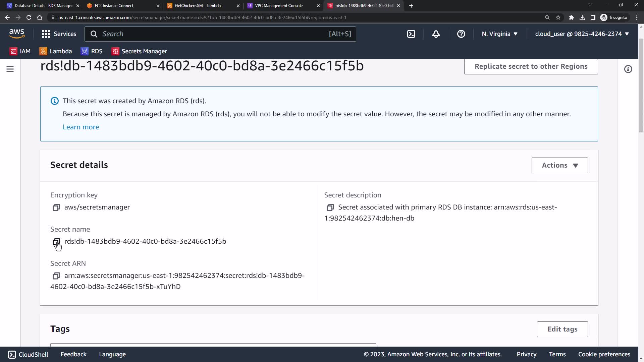Screen dimensions: 644x362
Task: Expand the cloud_user account menu
Action: click(582, 34)
